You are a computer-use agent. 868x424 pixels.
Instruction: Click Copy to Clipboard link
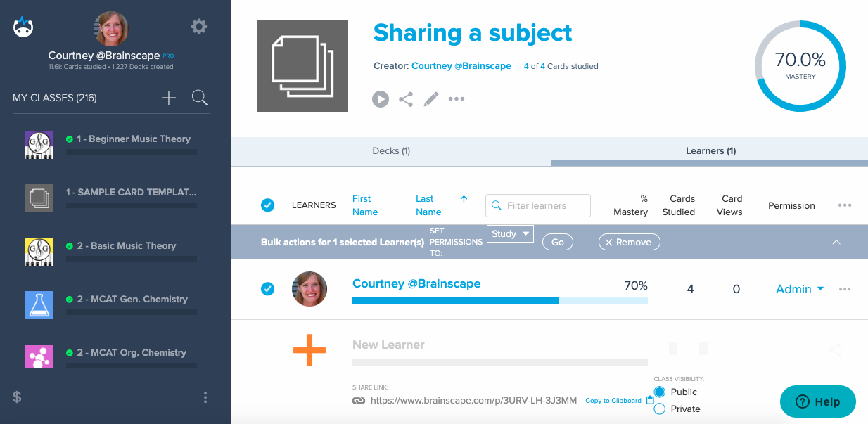(613, 401)
